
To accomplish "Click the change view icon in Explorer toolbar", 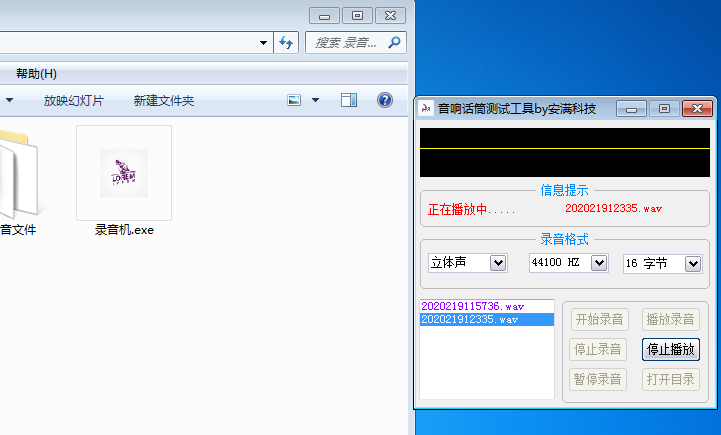I will [x=295, y=100].
